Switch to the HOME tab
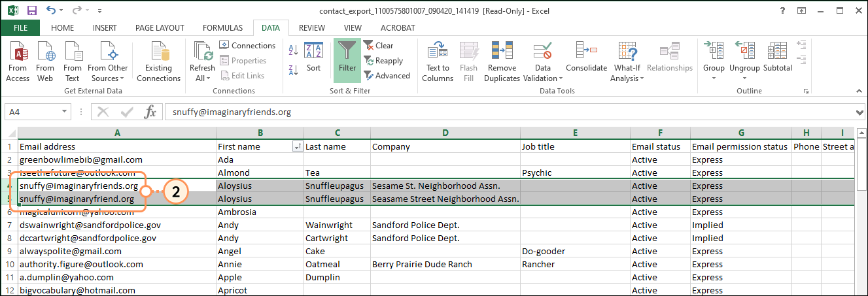Viewport: 868px width, 296px height. tap(62, 27)
